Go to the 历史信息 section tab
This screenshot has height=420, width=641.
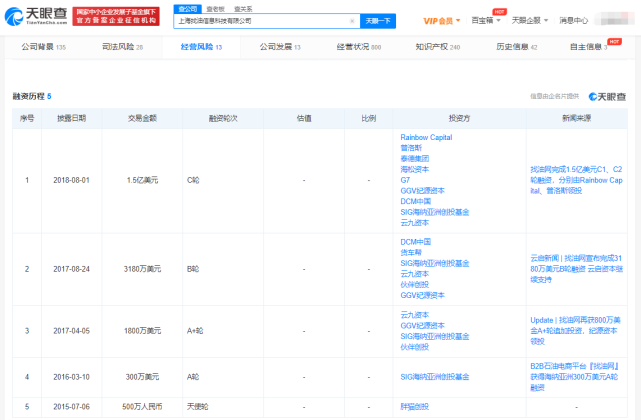(516, 47)
